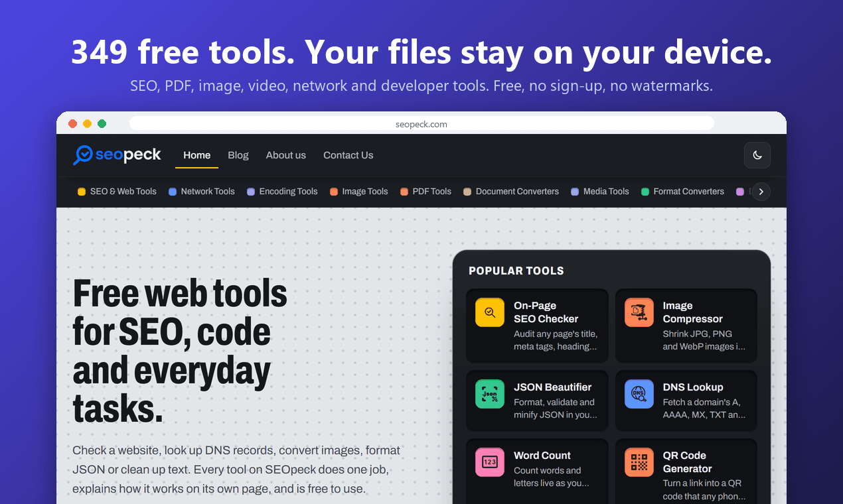Open the Blog menu item

(238, 155)
